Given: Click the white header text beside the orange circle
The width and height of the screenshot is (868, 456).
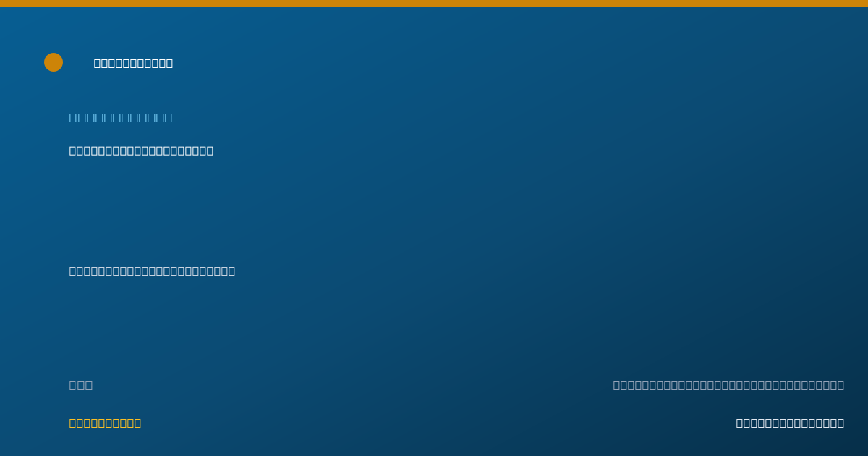Looking at the screenshot, I should coord(133,63).
